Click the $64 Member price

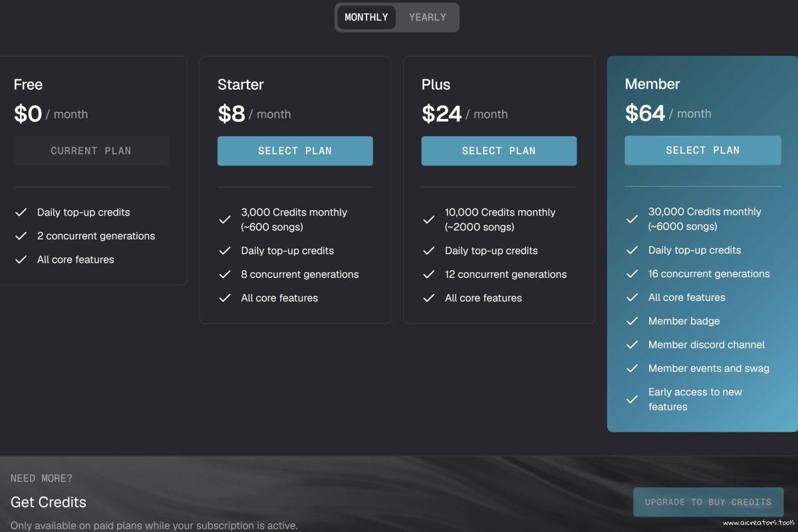[x=645, y=114]
